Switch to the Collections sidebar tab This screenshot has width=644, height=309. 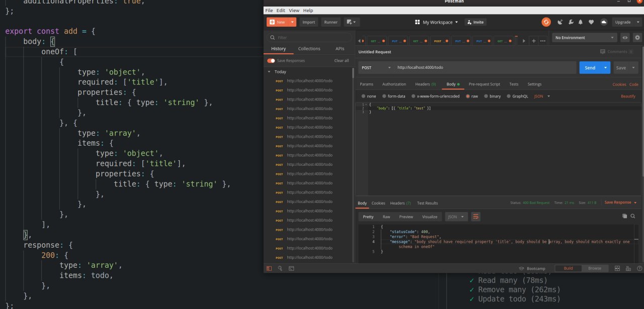pos(309,49)
